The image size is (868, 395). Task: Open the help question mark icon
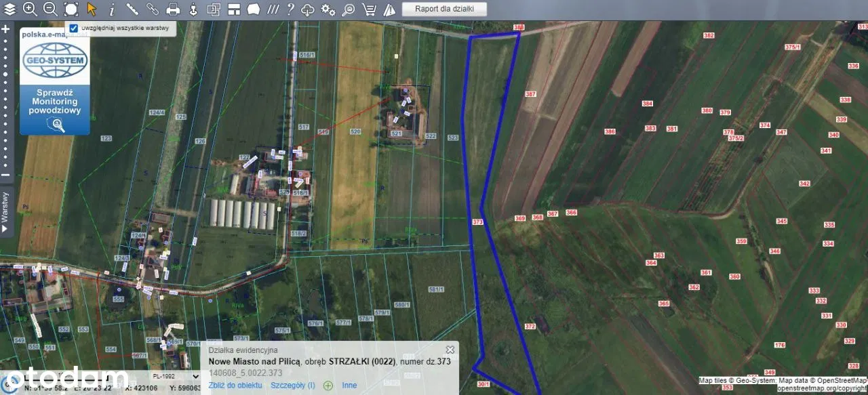point(290,9)
